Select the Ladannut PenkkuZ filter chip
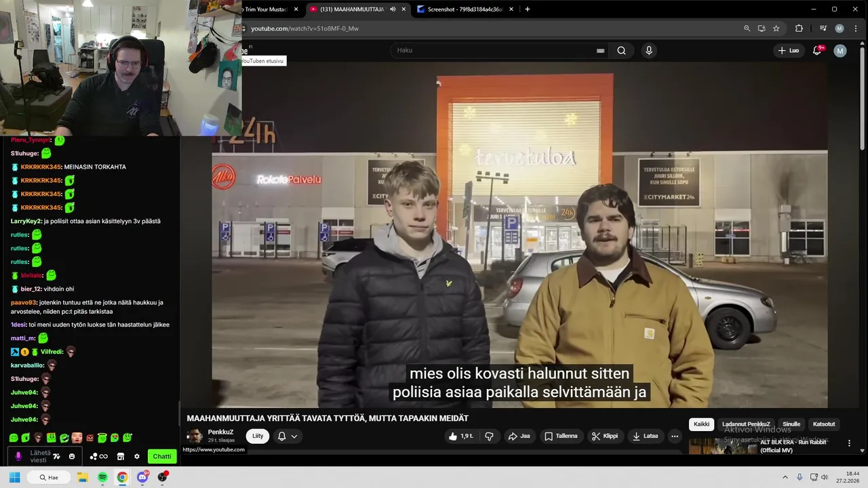This screenshot has width=868, height=488. (746, 424)
